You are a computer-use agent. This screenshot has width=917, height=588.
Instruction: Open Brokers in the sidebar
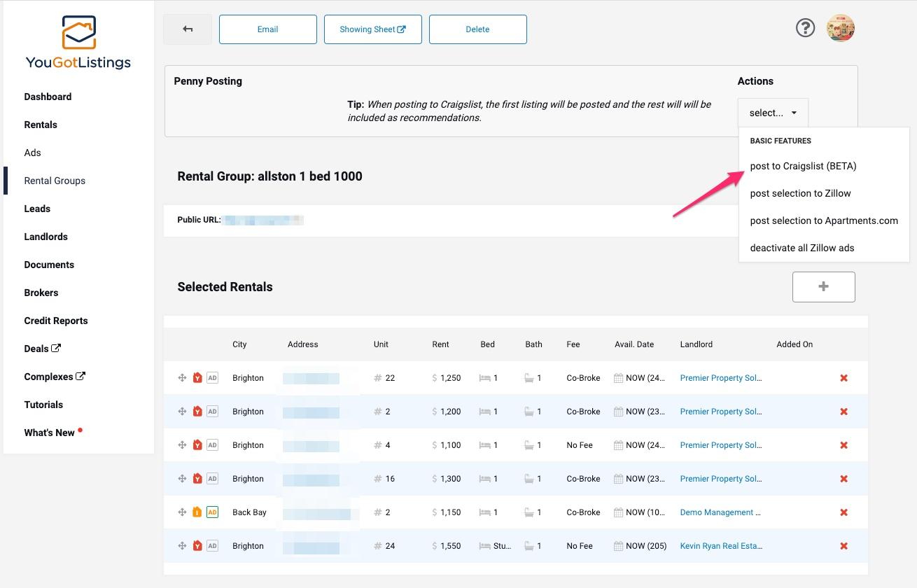point(41,293)
